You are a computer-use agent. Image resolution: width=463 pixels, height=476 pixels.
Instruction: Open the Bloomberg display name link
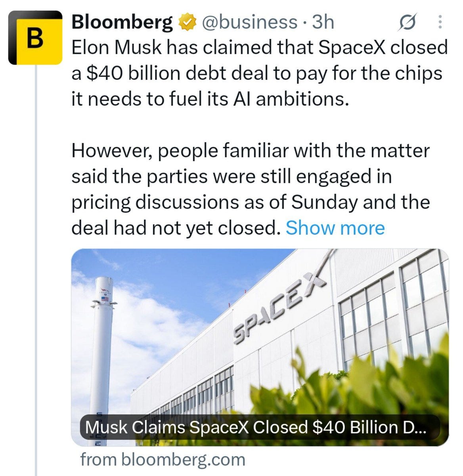(x=122, y=22)
